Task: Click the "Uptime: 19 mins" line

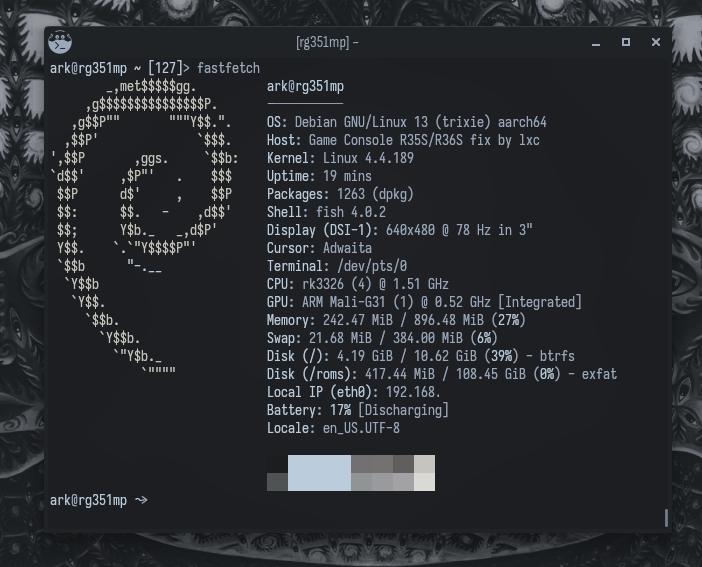Action: click(x=319, y=176)
